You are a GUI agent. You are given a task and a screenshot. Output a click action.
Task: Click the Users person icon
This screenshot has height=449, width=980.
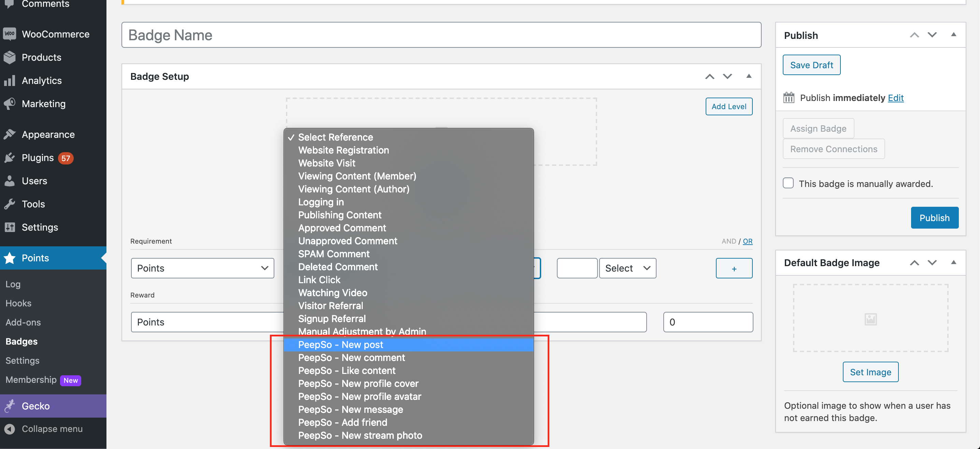10,181
